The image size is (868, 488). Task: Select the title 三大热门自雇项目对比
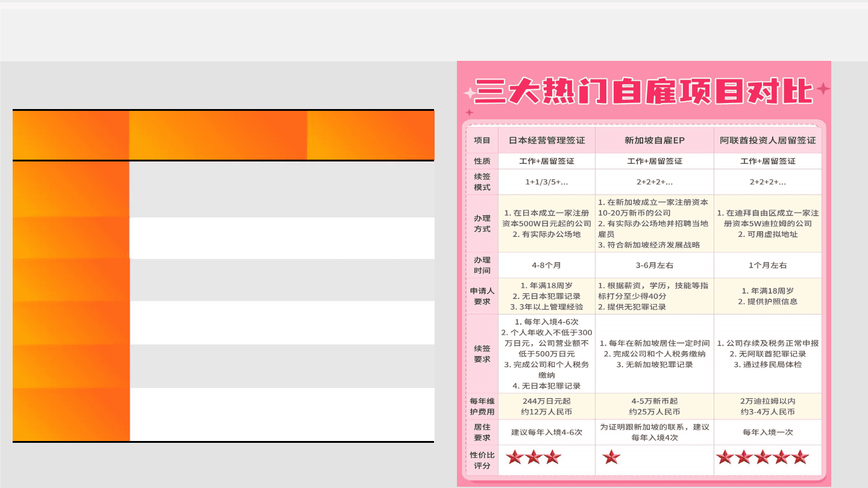[644, 92]
